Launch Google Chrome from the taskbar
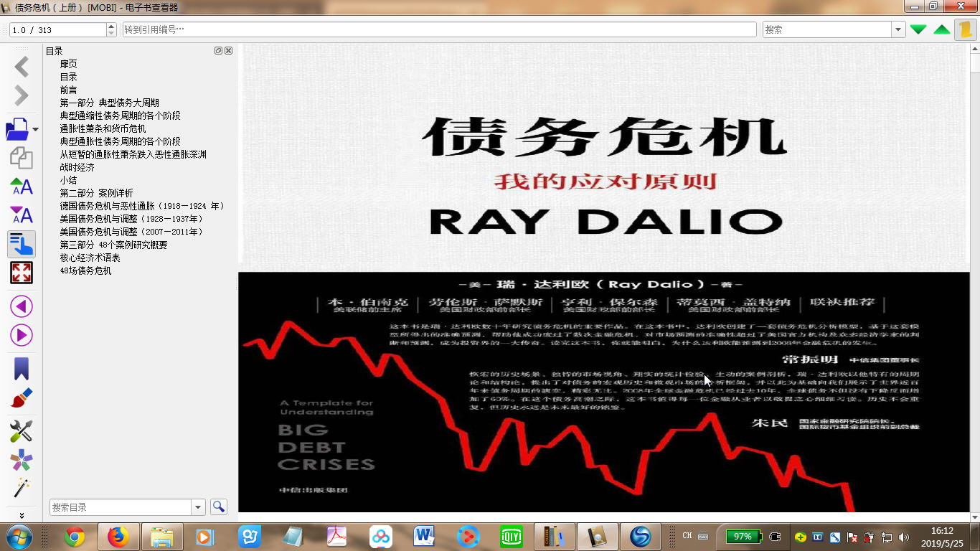 click(74, 537)
